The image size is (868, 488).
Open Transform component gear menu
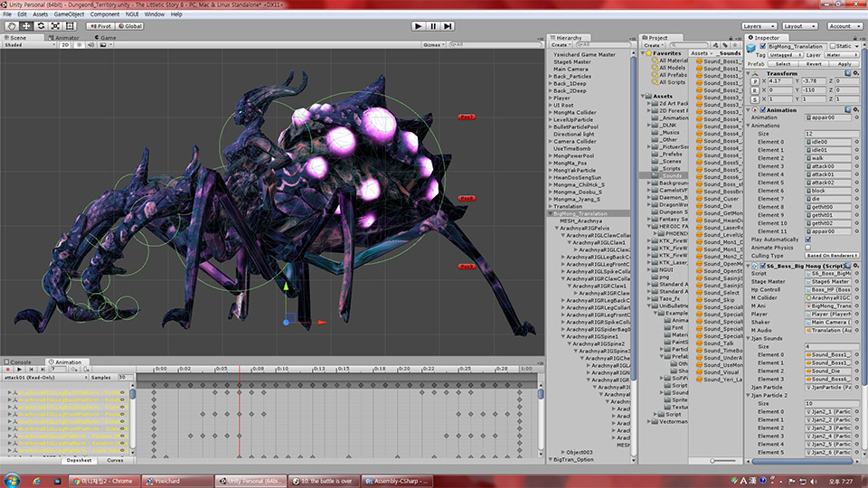tap(856, 73)
